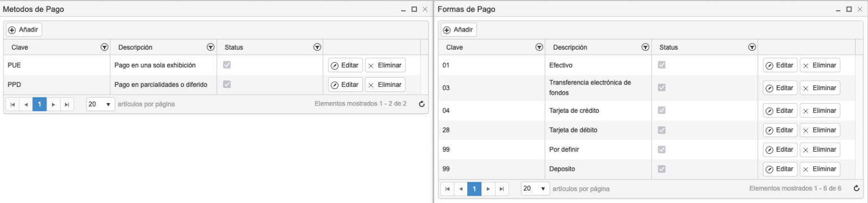Go to next page in Metodos de Pago
This screenshot has width=868, height=203.
pyautogui.click(x=53, y=104)
